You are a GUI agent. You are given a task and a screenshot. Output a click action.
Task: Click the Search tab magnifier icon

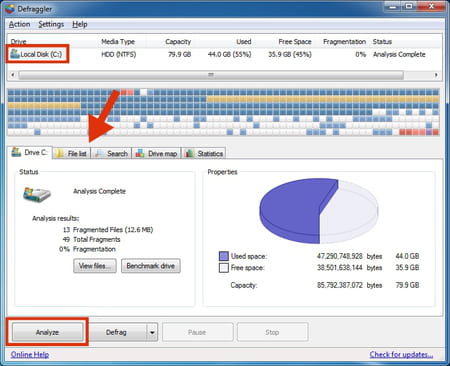[x=99, y=153]
